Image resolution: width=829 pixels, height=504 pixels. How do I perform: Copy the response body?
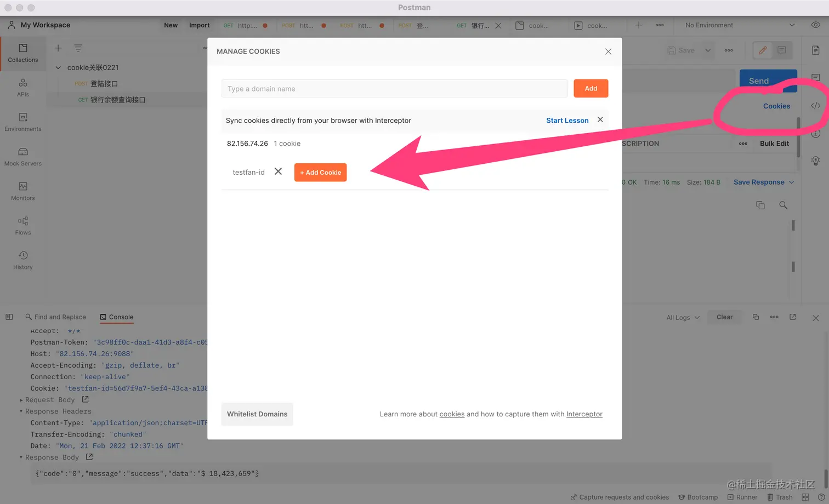pos(760,205)
